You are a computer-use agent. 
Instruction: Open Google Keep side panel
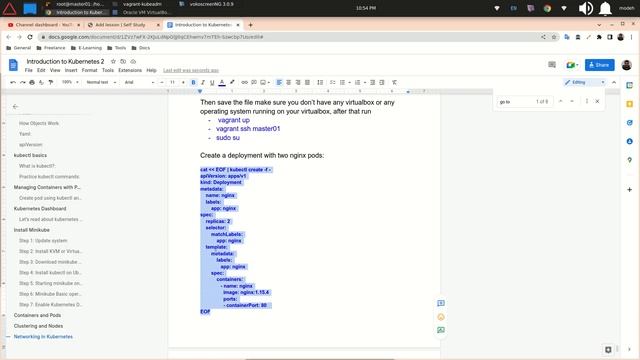(629, 104)
